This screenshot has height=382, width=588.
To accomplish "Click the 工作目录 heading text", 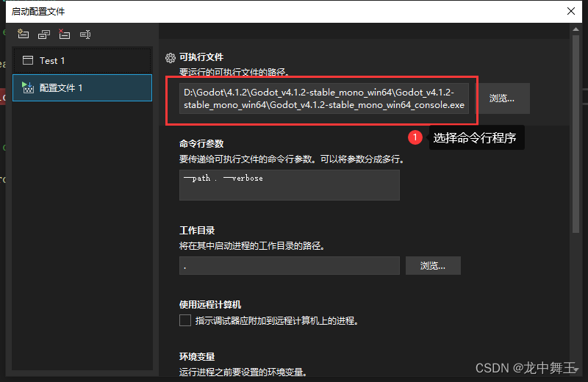I will coord(197,230).
